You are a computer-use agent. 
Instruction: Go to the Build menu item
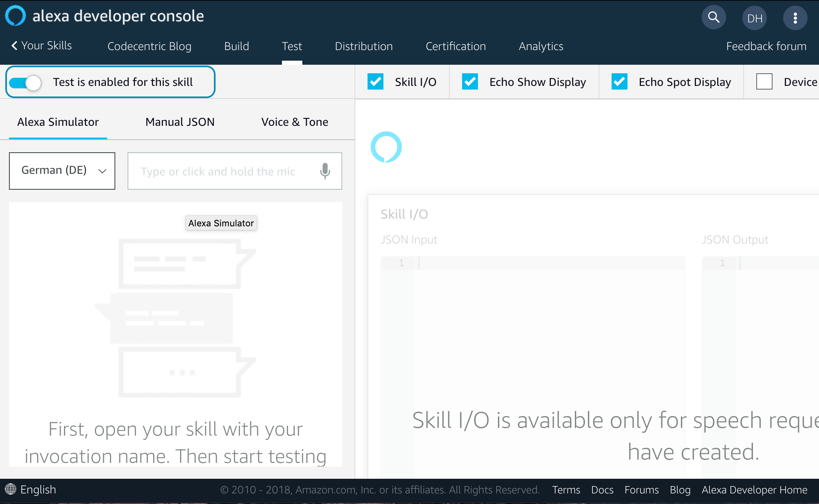236,46
